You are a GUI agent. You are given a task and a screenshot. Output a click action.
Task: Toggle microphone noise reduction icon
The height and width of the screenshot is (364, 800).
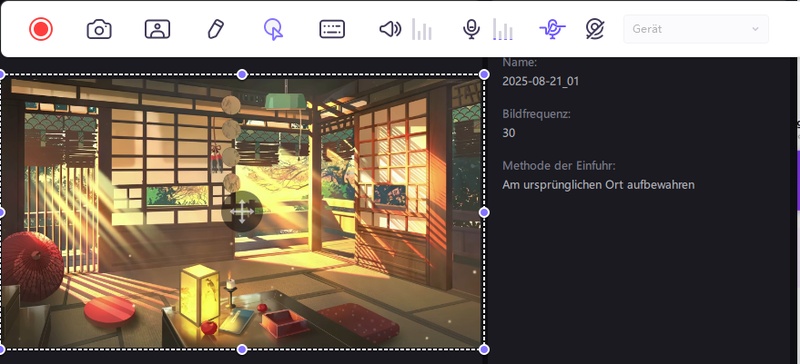click(x=553, y=29)
